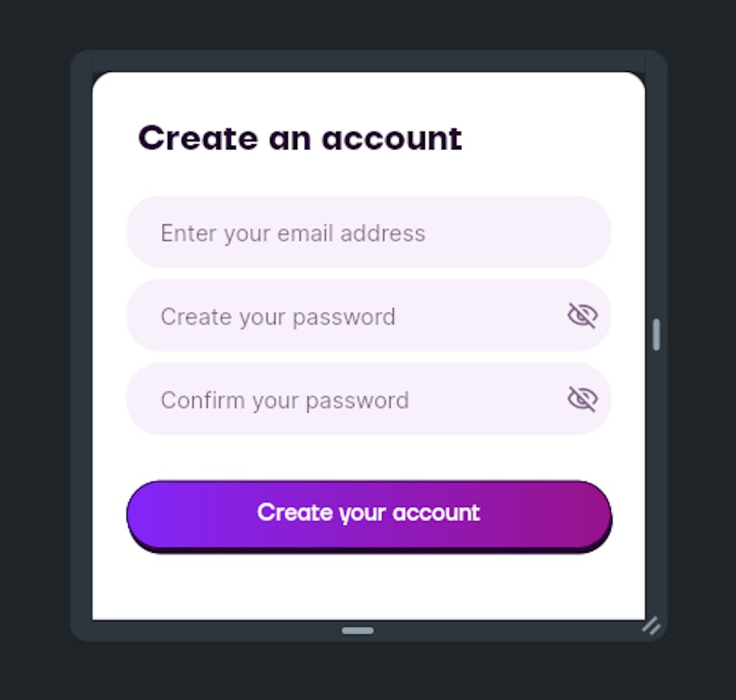Click the diagonal corner resize grip icon
Screen dimensions: 736x700
click(651, 626)
